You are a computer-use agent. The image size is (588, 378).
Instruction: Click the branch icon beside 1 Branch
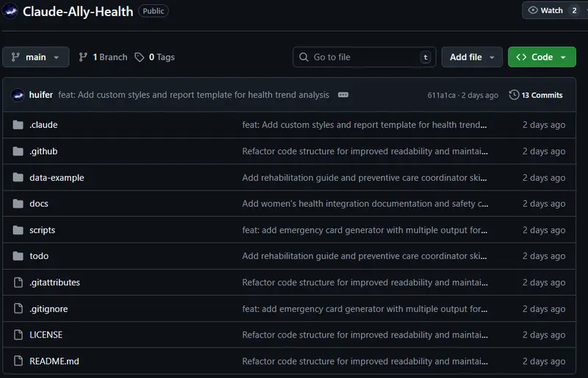tap(83, 57)
